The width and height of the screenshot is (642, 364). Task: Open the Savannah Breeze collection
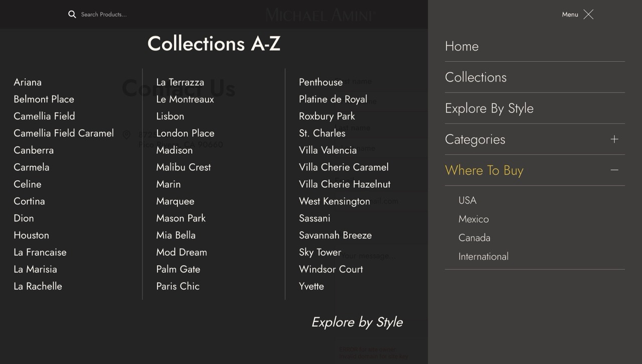(336, 236)
